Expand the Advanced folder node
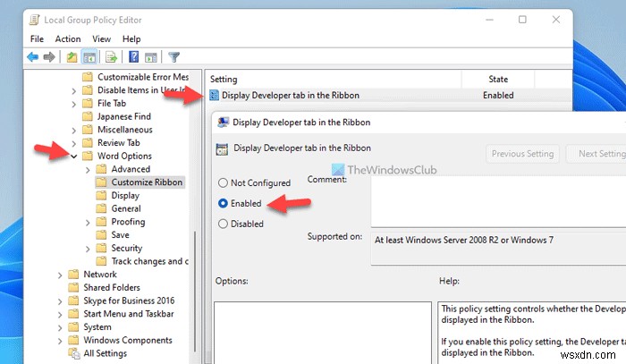The height and width of the screenshot is (364, 626). 88,170
